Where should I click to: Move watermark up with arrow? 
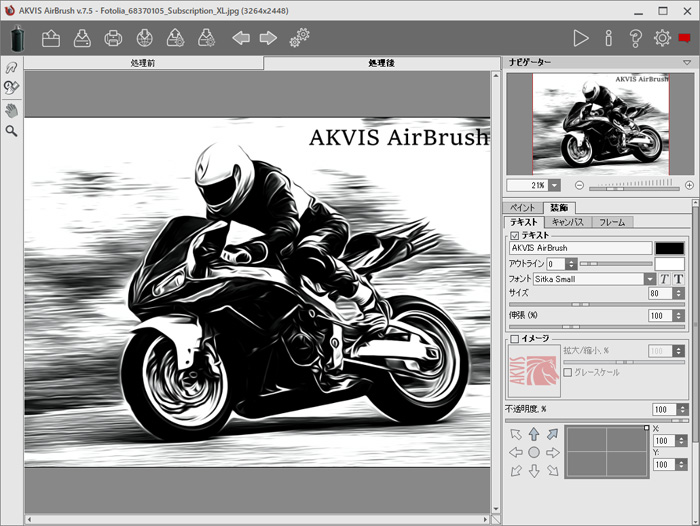pyautogui.click(x=534, y=434)
